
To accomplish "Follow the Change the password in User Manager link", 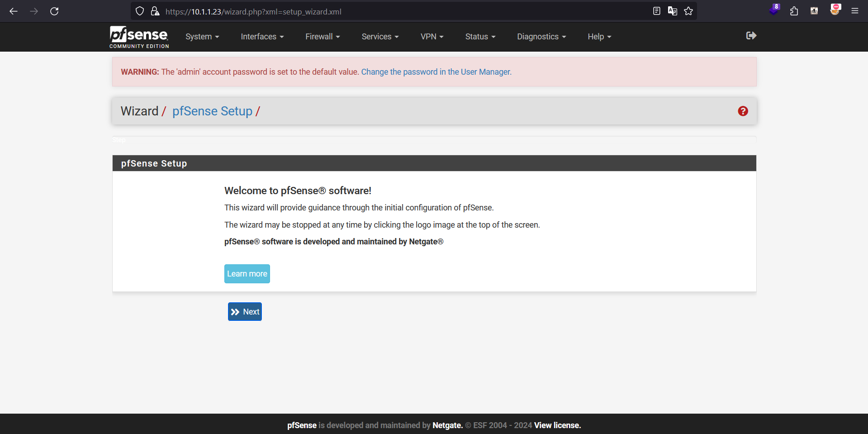I will tap(436, 72).
